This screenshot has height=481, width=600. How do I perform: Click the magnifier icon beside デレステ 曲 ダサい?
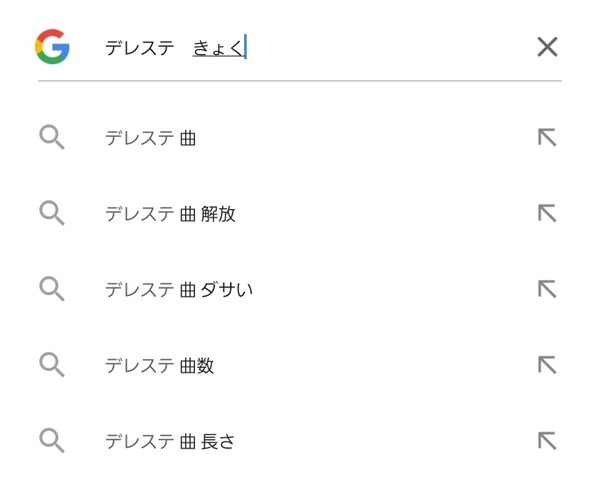[52, 289]
